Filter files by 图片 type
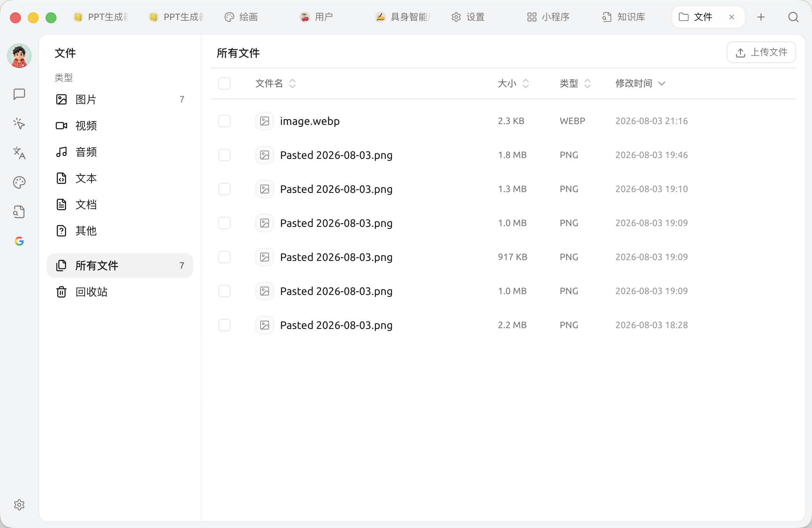812x528 pixels. (120, 99)
